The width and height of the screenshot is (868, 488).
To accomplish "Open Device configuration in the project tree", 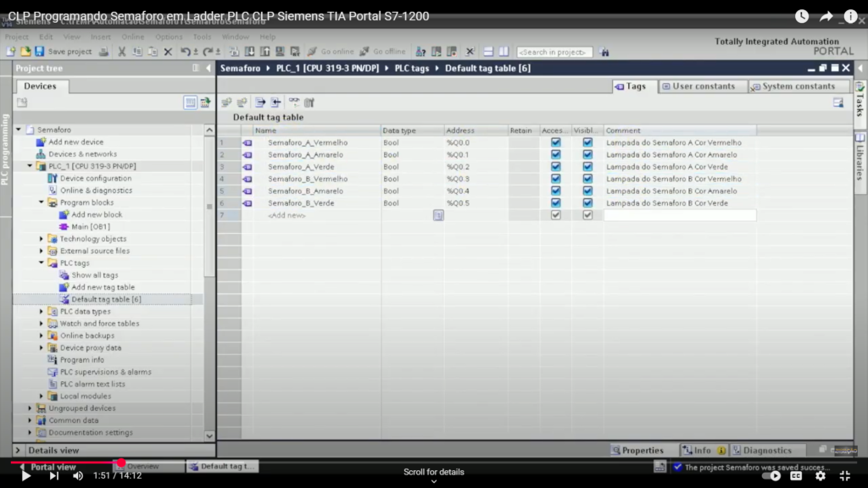I will [96, 178].
